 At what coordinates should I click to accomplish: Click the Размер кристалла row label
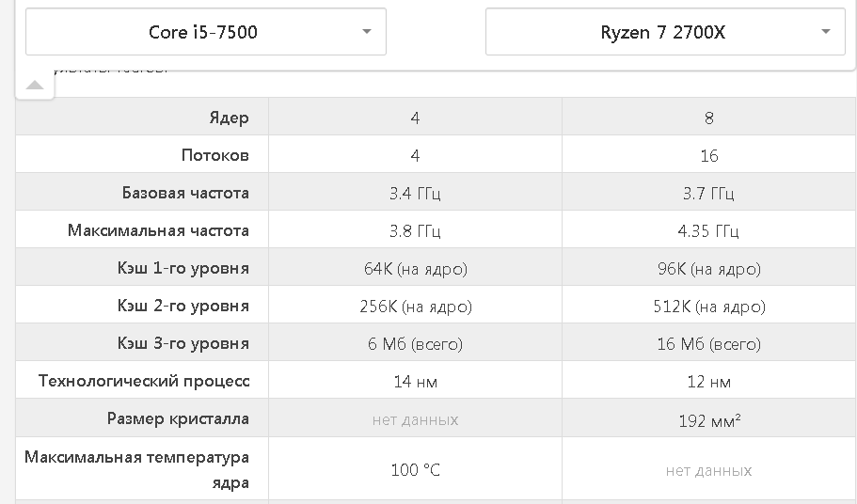coord(178,418)
